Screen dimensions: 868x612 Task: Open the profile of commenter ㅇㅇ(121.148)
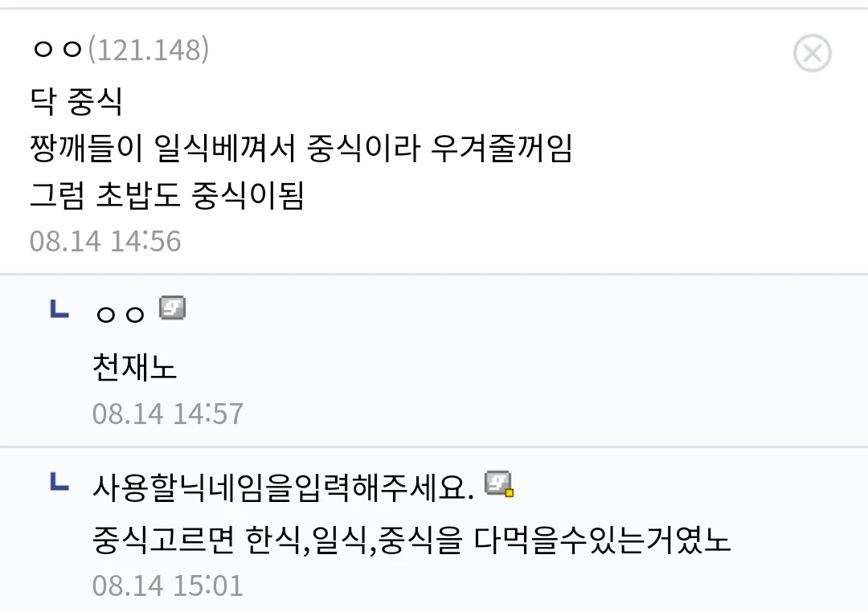click(x=58, y=50)
